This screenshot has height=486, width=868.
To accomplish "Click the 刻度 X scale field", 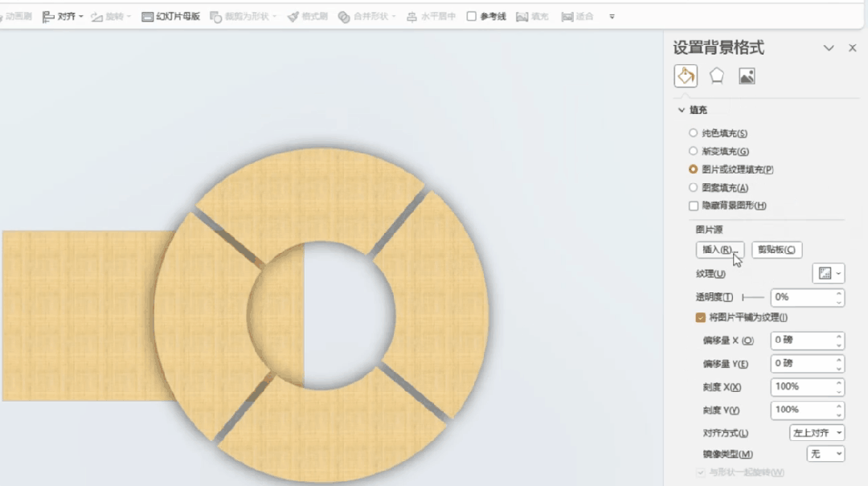I will [x=802, y=387].
